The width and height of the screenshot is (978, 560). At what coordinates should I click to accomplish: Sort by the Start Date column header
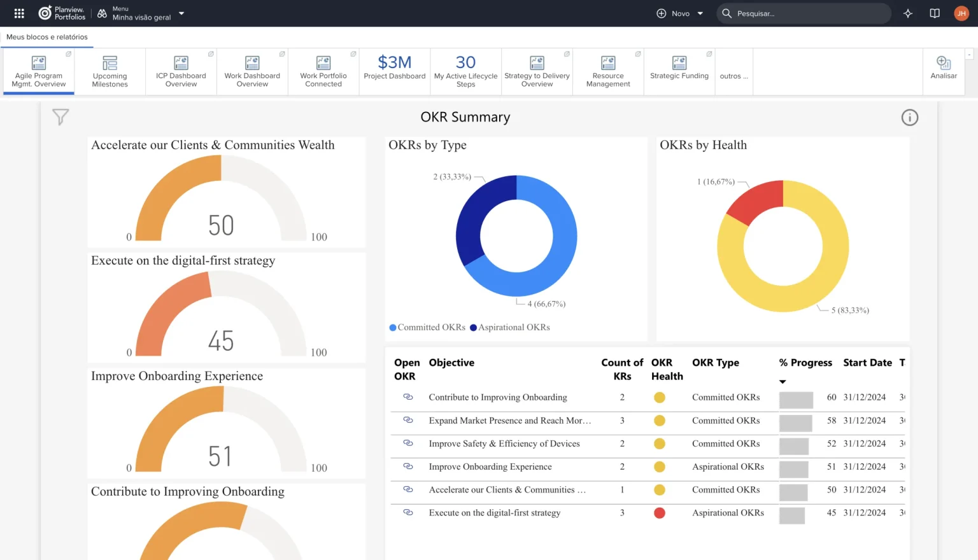867,363
